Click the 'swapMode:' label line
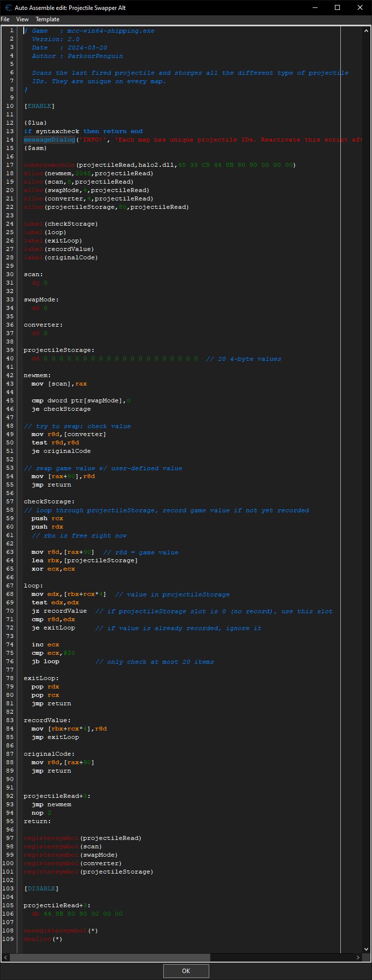Screen dimensions: 372x980 [42, 299]
